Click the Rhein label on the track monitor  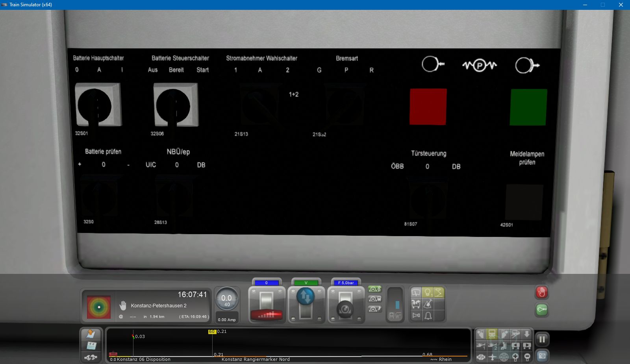(445, 359)
